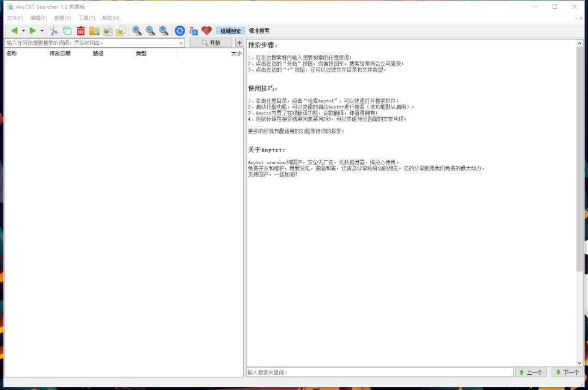
Task: Select the Cut (scissors) tool
Action: click(53, 31)
